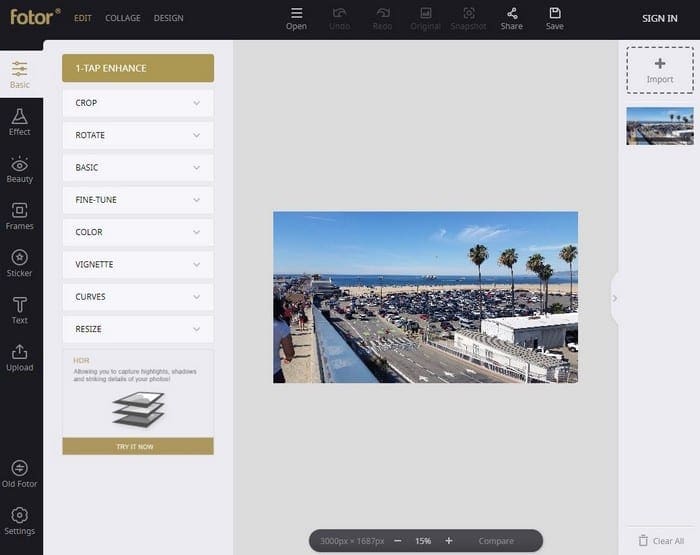This screenshot has width=700, height=555.
Task: Select the Text tool
Action: (20, 310)
